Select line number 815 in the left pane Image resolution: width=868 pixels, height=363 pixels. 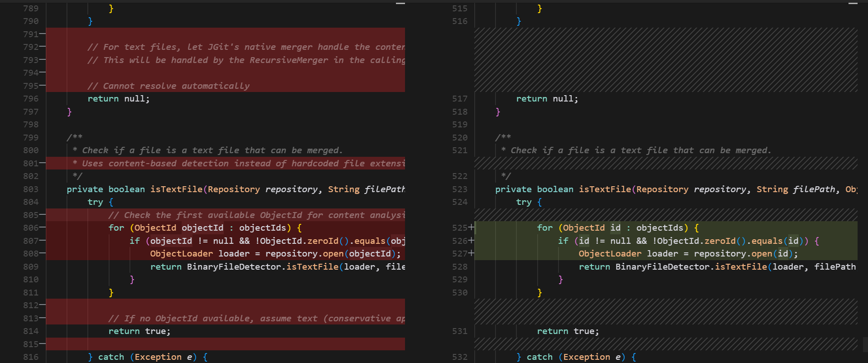31,344
